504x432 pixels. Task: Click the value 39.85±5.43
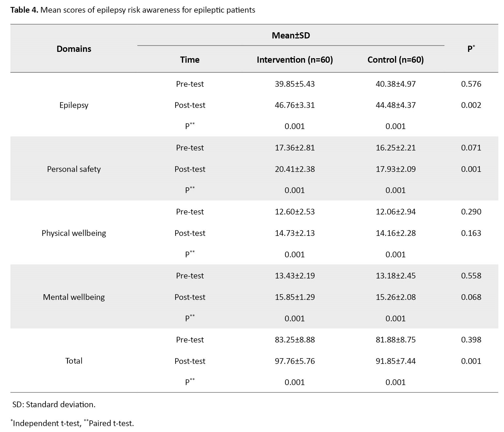[x=295, y=84]
